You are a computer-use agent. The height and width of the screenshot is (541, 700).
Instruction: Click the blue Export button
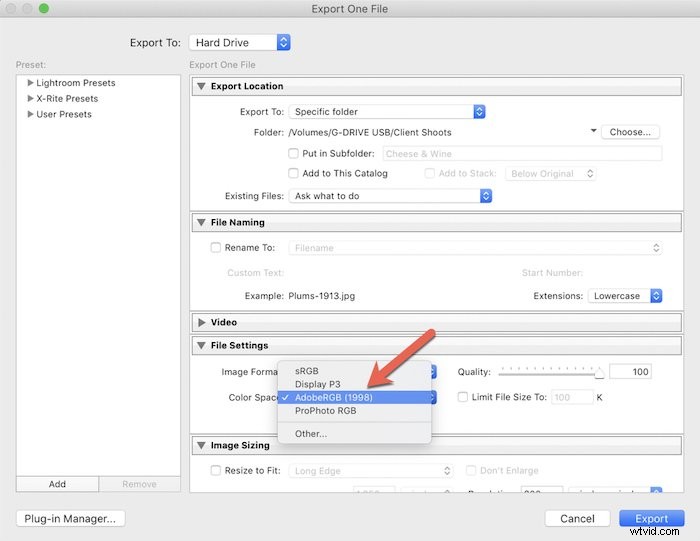(x=651, y=519)
